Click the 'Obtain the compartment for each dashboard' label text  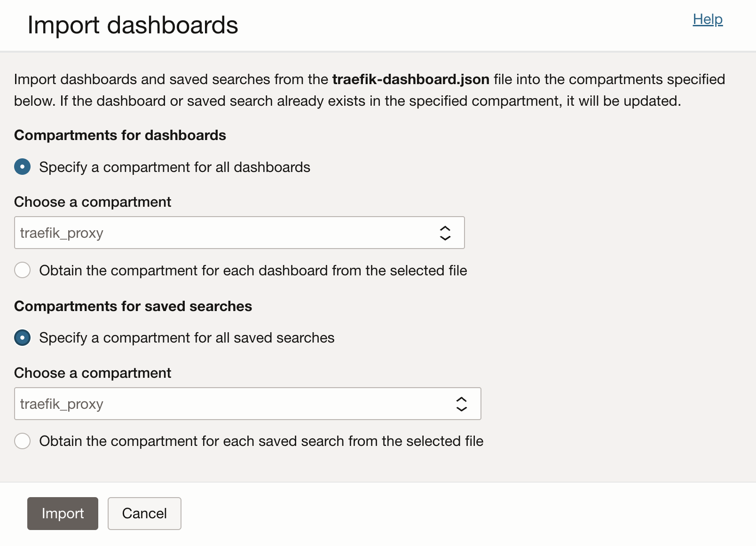point(253,271)
